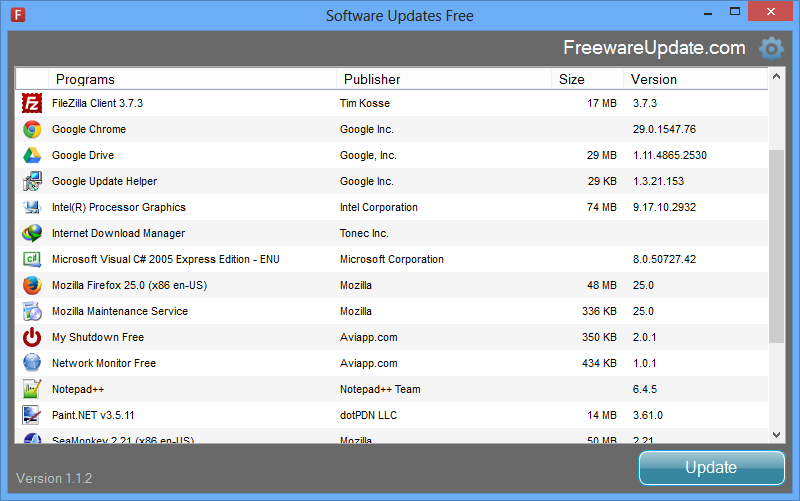The width and height of the screenshot is (800, 501).
Task: Click the dotPDN LLC publisher cell
Action: point(368,415)
